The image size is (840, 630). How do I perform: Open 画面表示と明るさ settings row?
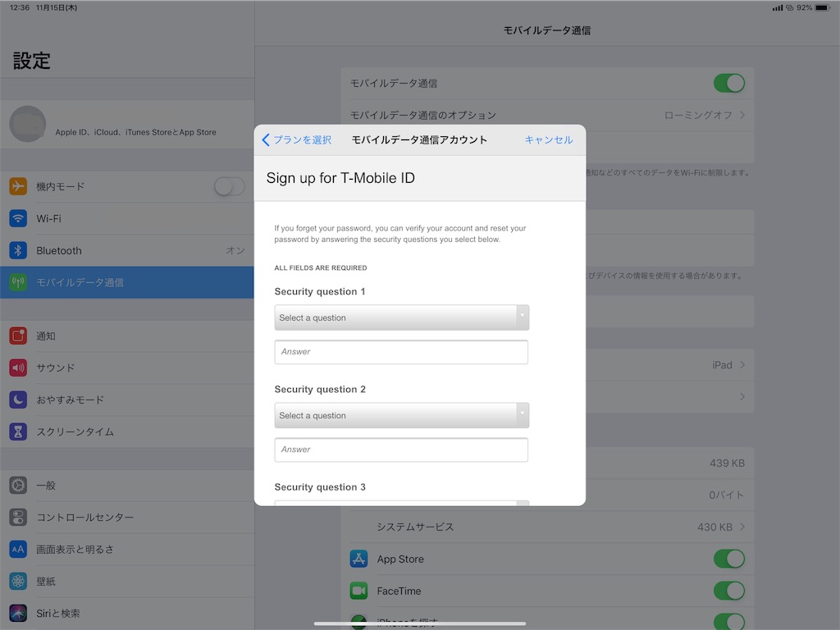pos(127,549)
